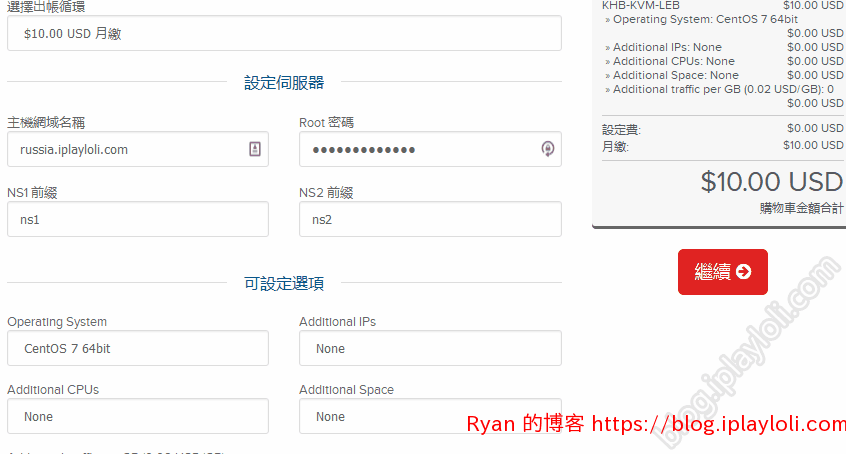Click the 月繳 monthly label in summary
Screen dimensions: 846x454
tap(615, 146)
